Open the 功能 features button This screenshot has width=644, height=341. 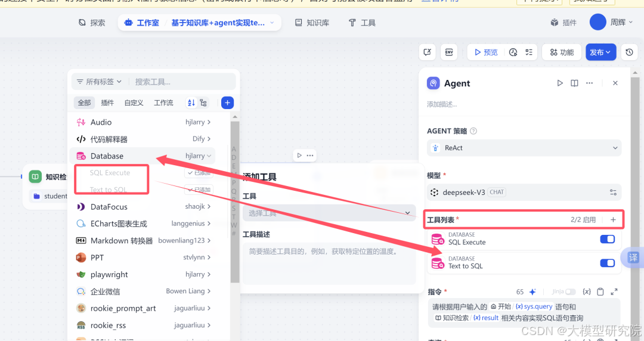(x=562, y=52)
